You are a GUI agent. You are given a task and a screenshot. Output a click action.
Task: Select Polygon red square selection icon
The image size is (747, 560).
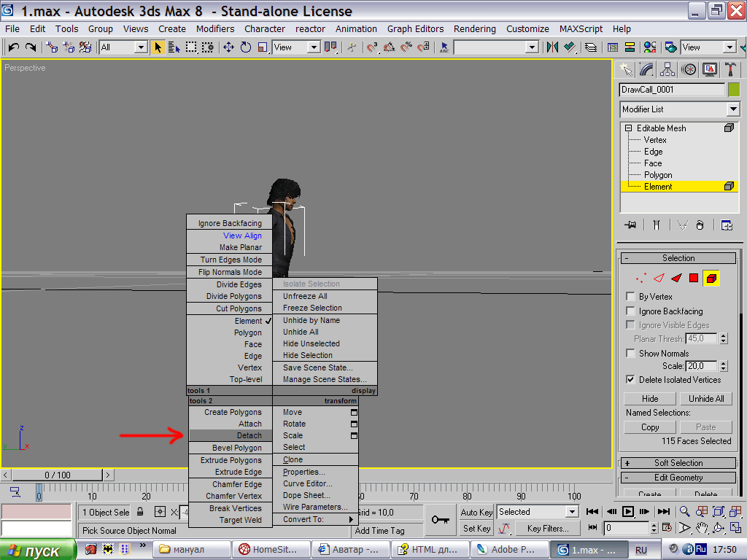tap(694, 278)
